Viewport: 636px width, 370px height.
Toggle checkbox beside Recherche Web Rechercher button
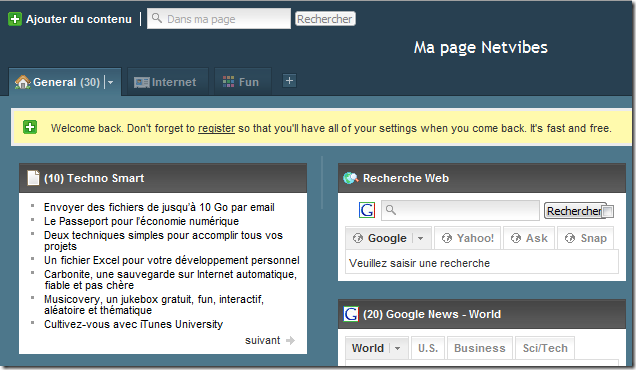pos(608,211)
